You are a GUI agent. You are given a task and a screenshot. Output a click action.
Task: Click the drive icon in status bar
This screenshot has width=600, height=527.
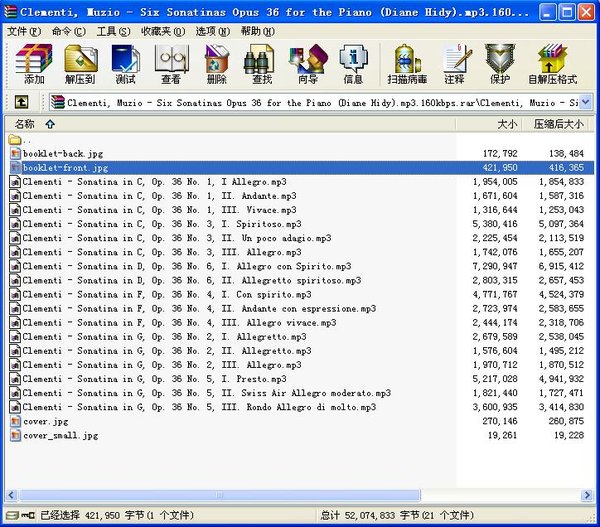(x=12, y=516)
